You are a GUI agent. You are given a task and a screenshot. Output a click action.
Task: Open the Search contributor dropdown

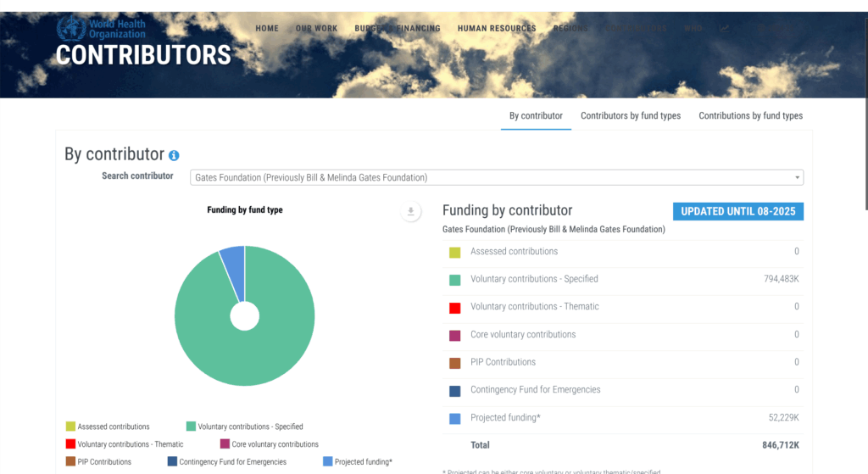[x=497, y=177]
